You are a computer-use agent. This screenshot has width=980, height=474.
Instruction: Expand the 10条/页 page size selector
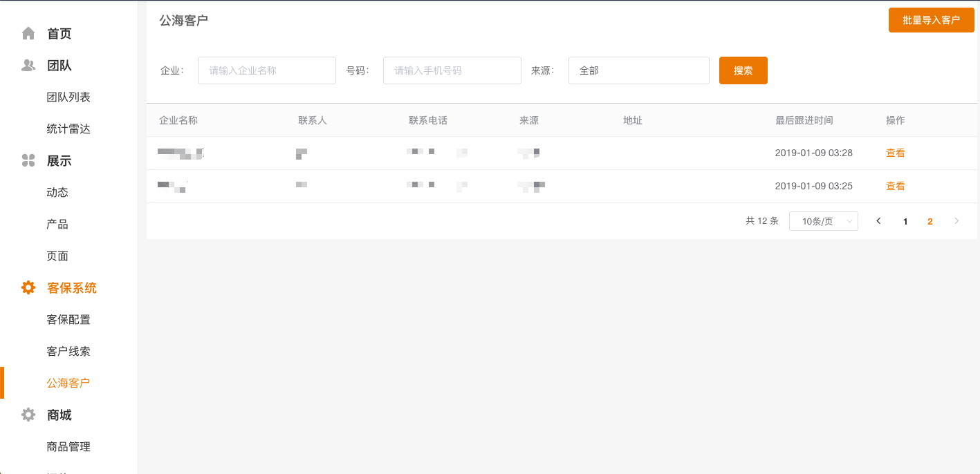click(x=823, y=221)
